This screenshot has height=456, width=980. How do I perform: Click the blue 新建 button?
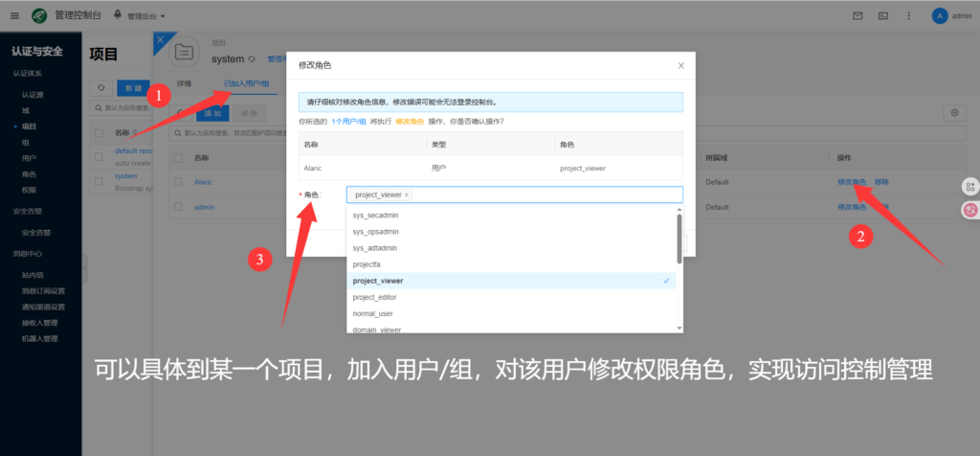(134, 87)
